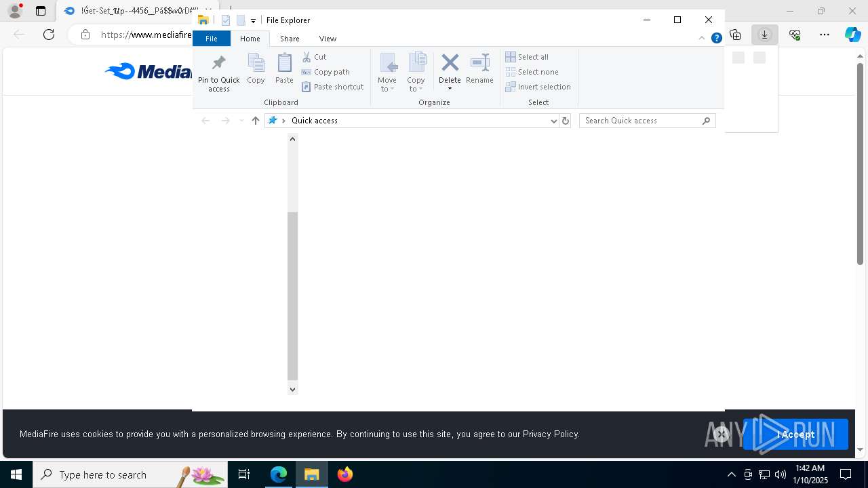Open the notification center icon
Viewport: 868px width, 488px height.
pyautogui.click(x=846, y=474)
